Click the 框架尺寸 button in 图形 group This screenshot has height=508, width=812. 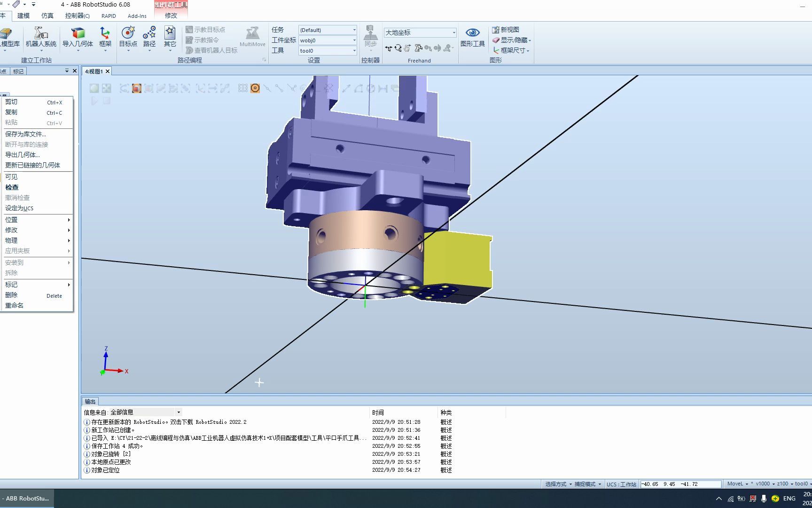[x=512, y=50]
